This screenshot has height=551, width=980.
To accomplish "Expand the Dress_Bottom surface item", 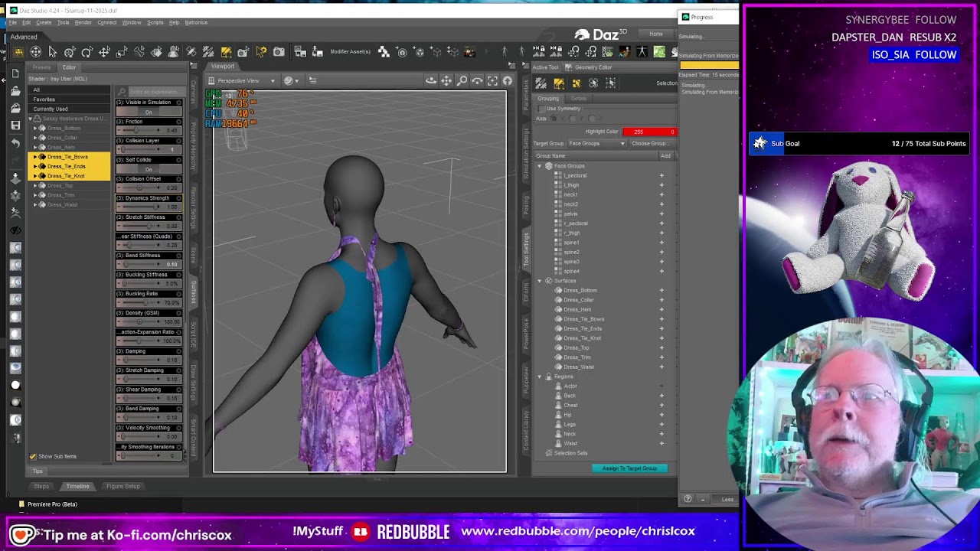I will click(35, 128).
